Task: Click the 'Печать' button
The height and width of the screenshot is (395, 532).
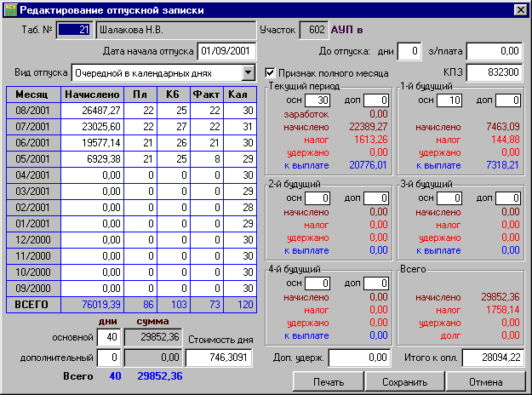Action: coord(329,382)
